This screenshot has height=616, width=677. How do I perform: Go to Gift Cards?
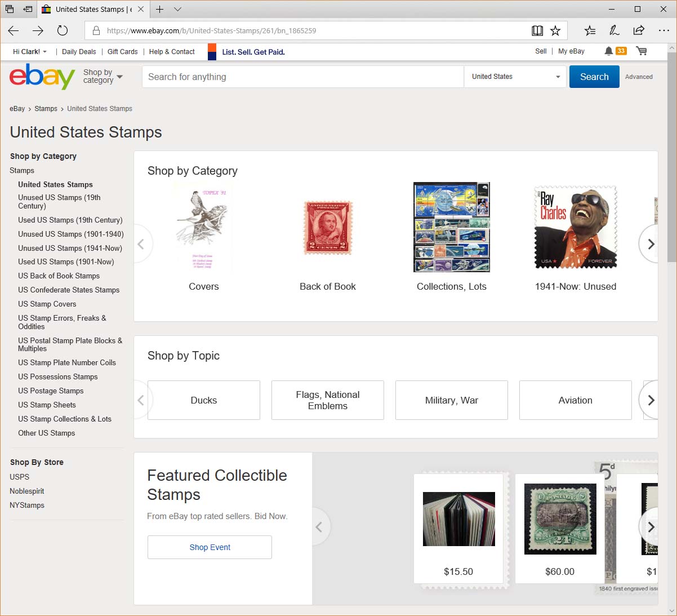pyautogui.click(x=122, y=51)
